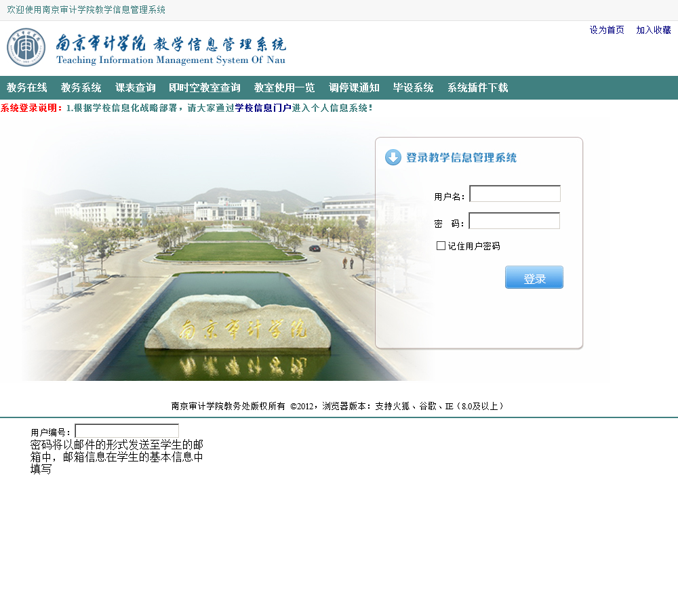Click 加入收藏 link
The height and width of the screenshot is (616, 678).
click(654, 30)
